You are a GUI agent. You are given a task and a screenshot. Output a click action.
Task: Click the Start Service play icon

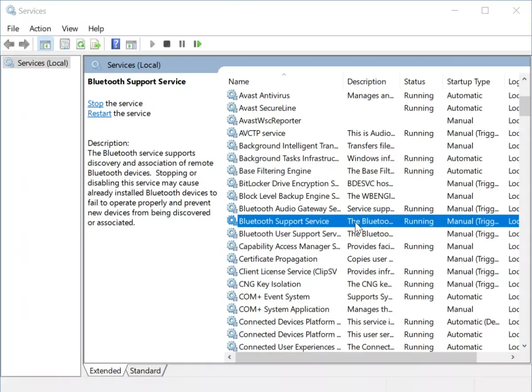tap(152, 44)
